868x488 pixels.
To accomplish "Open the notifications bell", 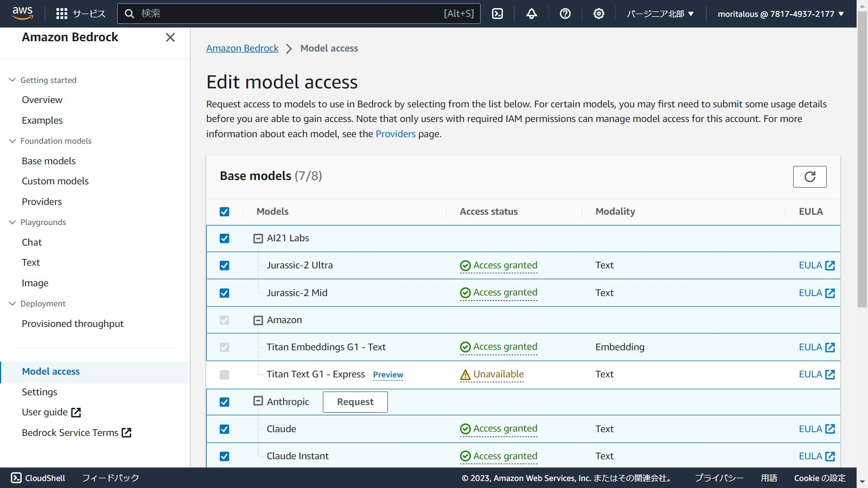I will [x=532, y=14].
